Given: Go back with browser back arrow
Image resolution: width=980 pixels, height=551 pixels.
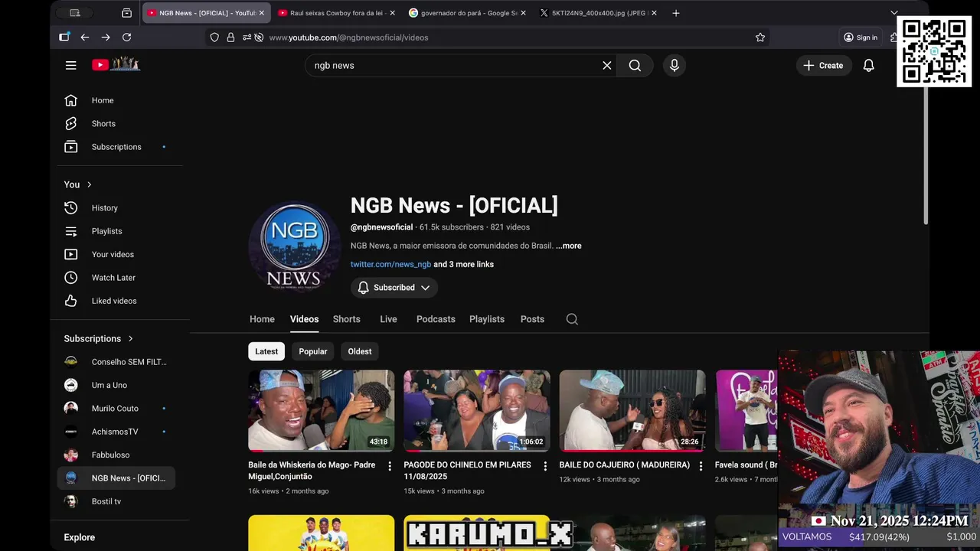Looking at the screenshot, I should (85, 37).
